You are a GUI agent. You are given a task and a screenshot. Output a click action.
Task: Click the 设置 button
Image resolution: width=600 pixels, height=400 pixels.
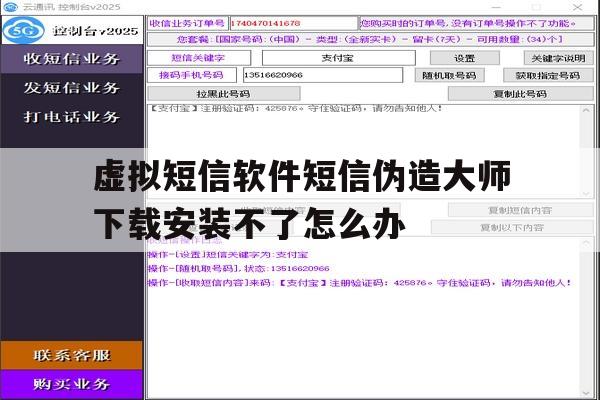(x=465, y=58)
